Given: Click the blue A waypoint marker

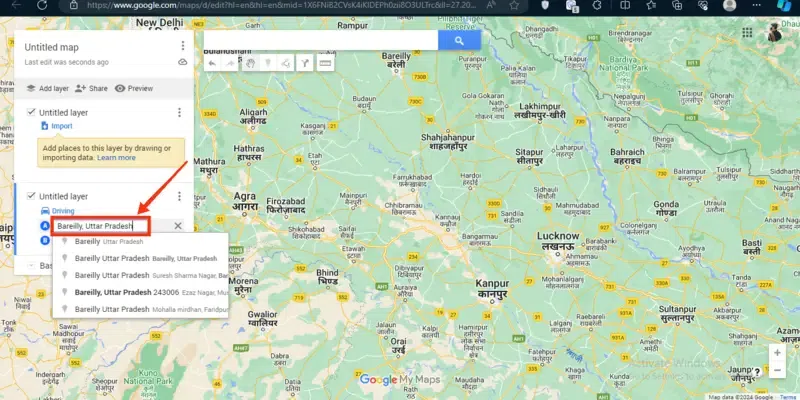Looking at the screenshot, I should (45, 226).
